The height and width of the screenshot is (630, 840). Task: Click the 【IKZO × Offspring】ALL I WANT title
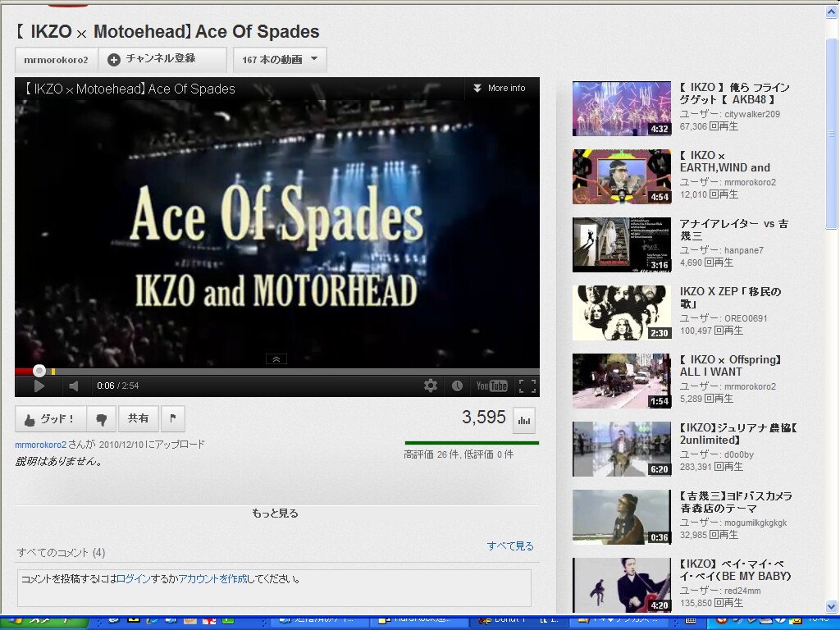pyautogui.click(x=731, y=365)
